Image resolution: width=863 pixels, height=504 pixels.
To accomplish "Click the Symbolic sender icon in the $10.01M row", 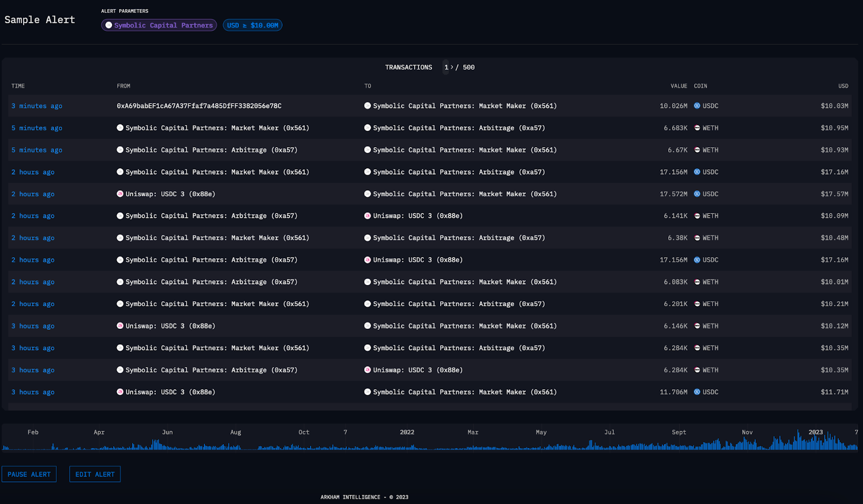I will click(x=120, y=282).
